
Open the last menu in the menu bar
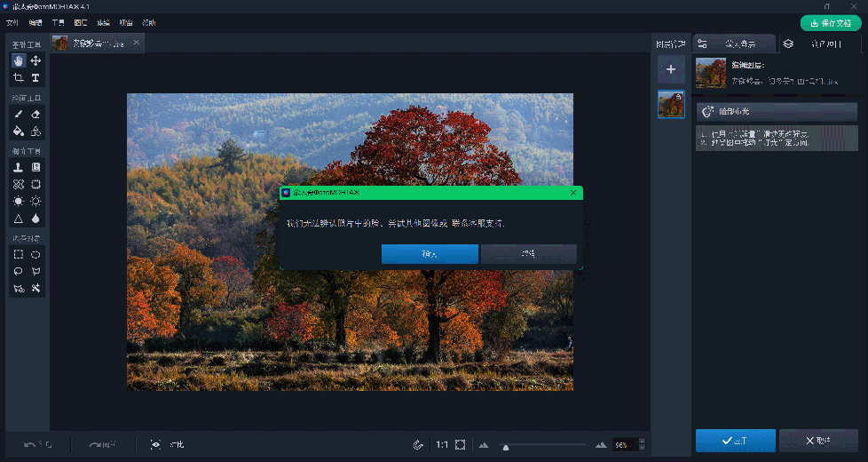pyautogui.click(x=149, y=23)
